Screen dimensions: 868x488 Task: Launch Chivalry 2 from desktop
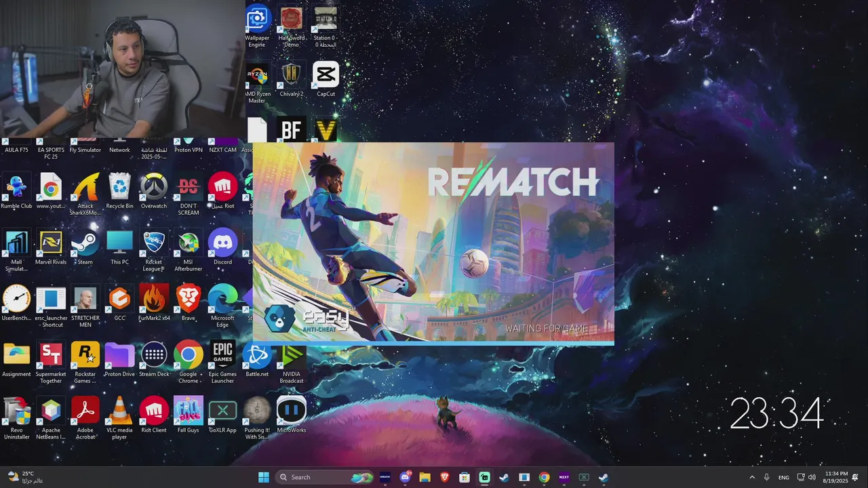[292, 79]
